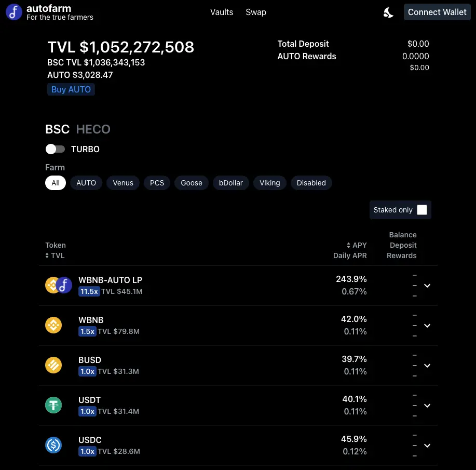Viewport: 476px width, 470px height.
Task: Select the All farm filter
Action: pyautogui.click(x=56, y=183)
